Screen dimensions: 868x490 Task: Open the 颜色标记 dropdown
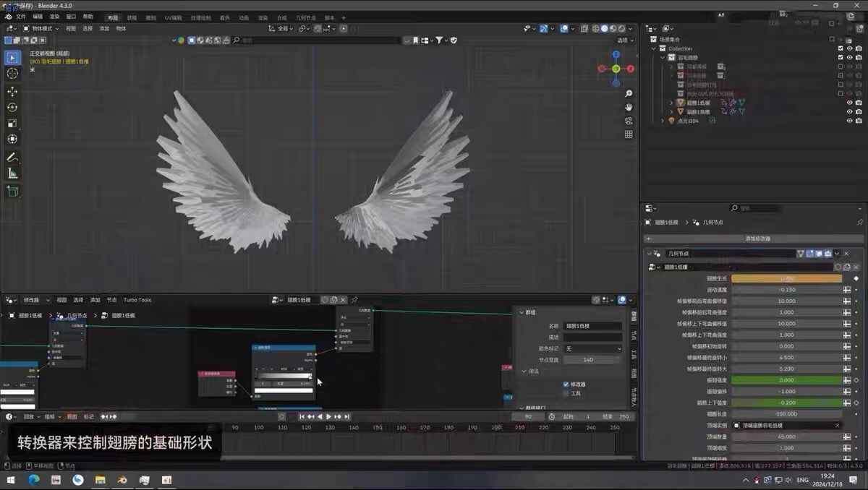tap(592, 348)
